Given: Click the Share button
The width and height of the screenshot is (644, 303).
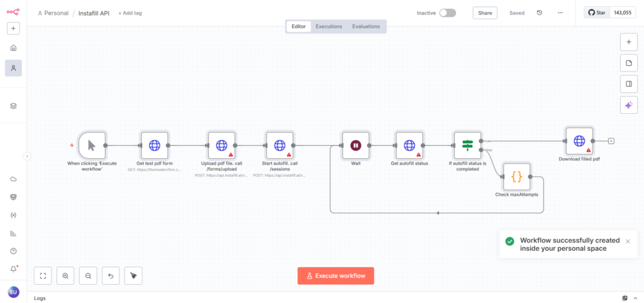Looking at the screenshot, I should (x=485, y=13).
